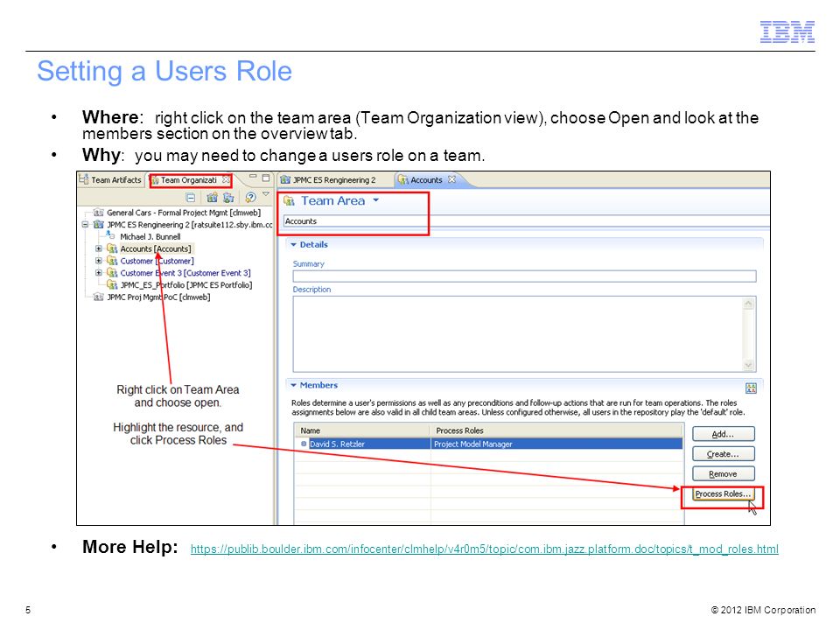
Task: Select the Team Organization tab
Action: tap(189, 180)
